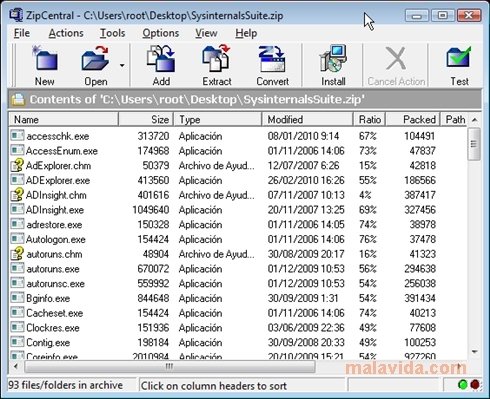
Task: Click the autoruns.chm help file icon
Action: (x=17, y=253)
